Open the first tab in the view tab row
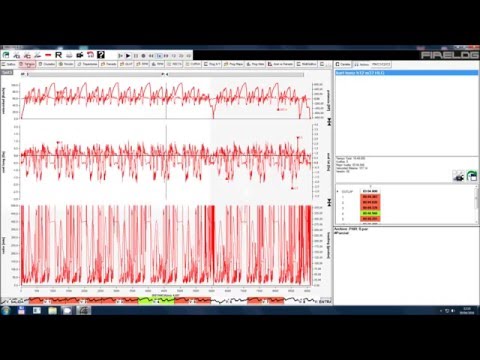The width and height of the screenshot is (480, 360). pos(9,64)
